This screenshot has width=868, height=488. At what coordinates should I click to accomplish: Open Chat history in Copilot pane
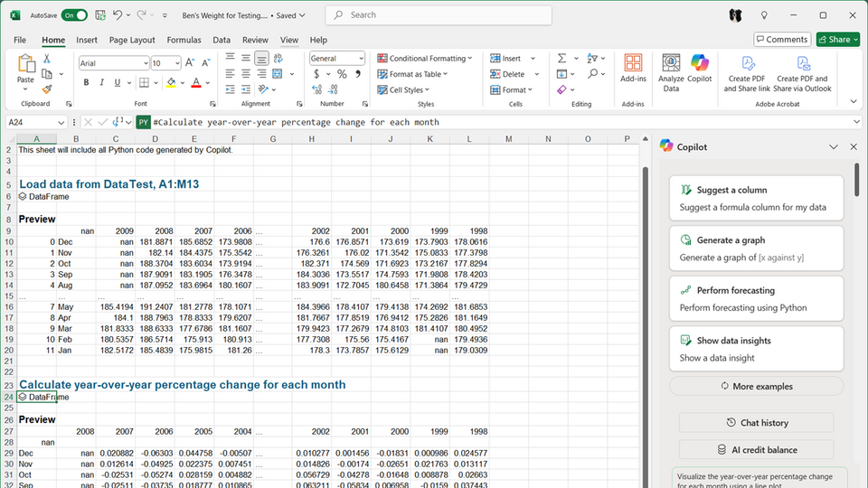pos(756,423)
